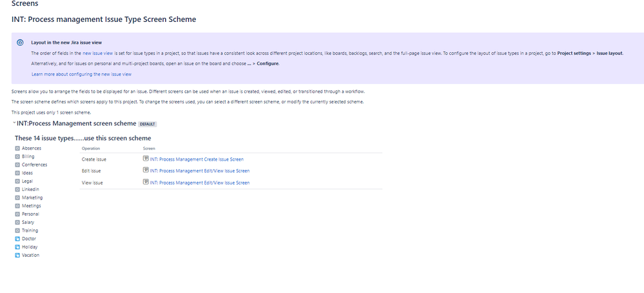644x293 pixels.
Task: Click the 'Ideas' issue type label
Action: point(27,173)
